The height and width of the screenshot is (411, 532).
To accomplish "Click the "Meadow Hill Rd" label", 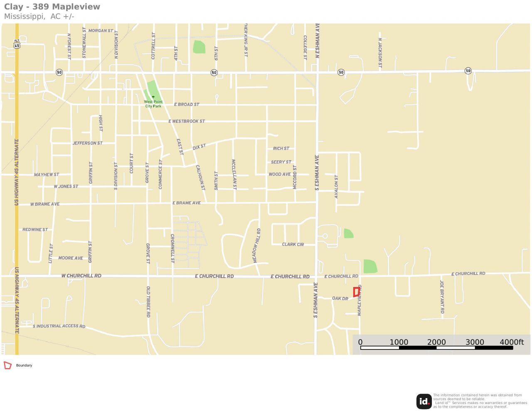I will pos(257,245).
